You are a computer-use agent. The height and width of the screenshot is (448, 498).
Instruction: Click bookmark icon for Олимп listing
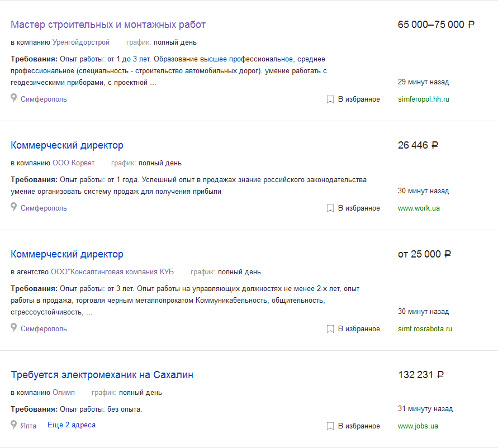click(330, 426)
